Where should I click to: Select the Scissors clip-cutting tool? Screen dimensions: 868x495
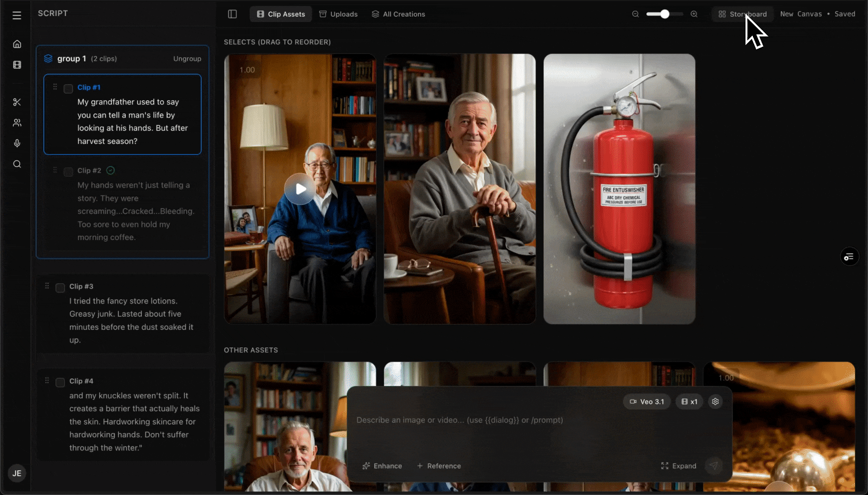pyautogui.click(x=17, y=102)
